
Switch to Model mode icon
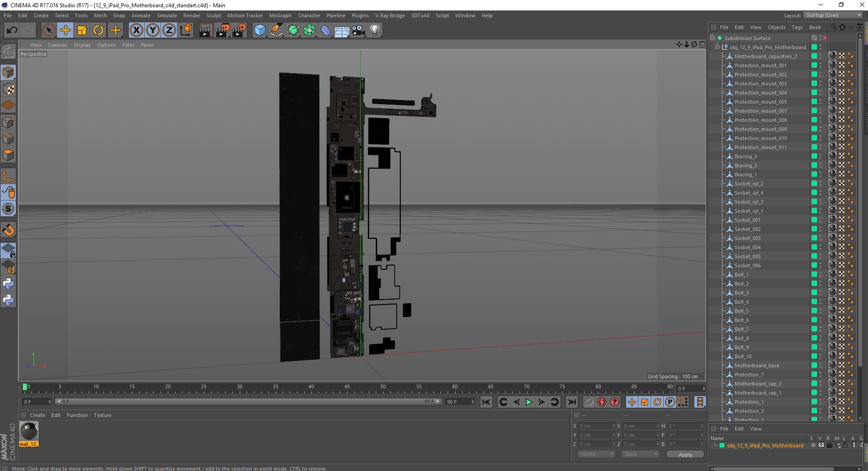pos(8,73)
